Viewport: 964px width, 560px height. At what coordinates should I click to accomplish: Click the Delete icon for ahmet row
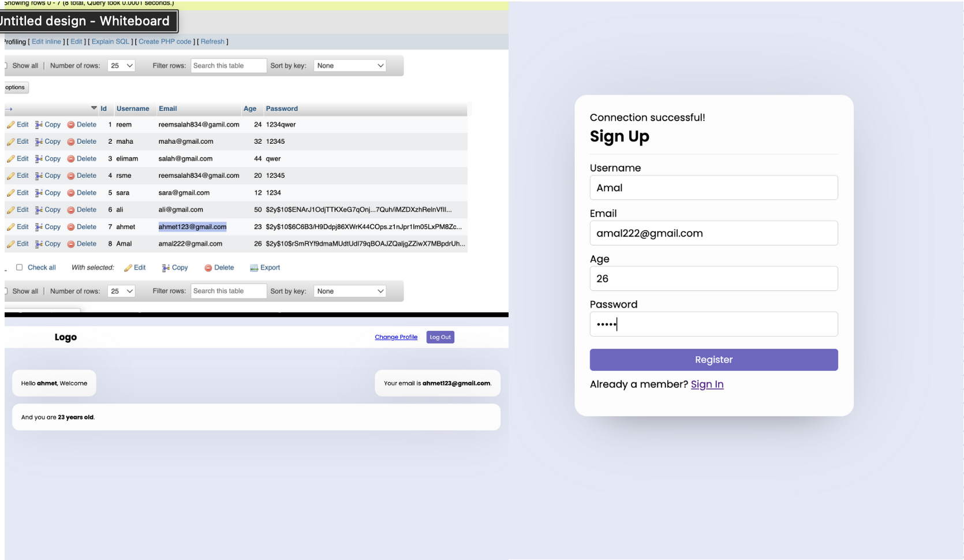point(71,227)
